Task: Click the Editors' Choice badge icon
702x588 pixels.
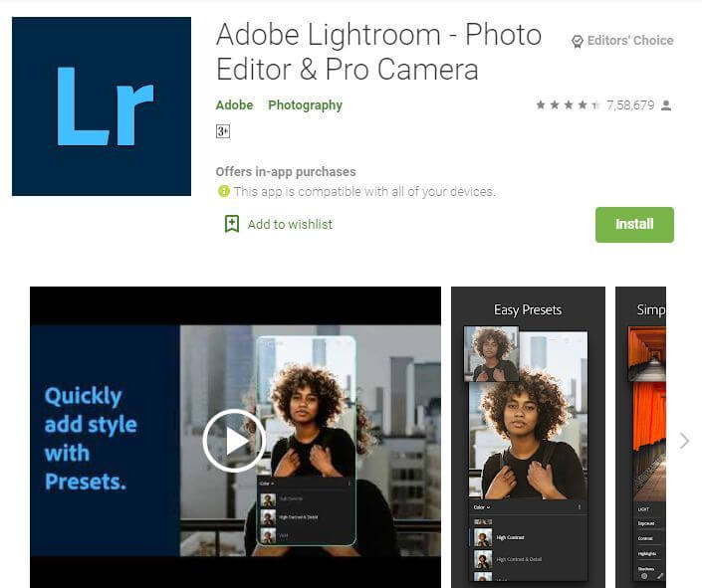Action: coord(578,41)
